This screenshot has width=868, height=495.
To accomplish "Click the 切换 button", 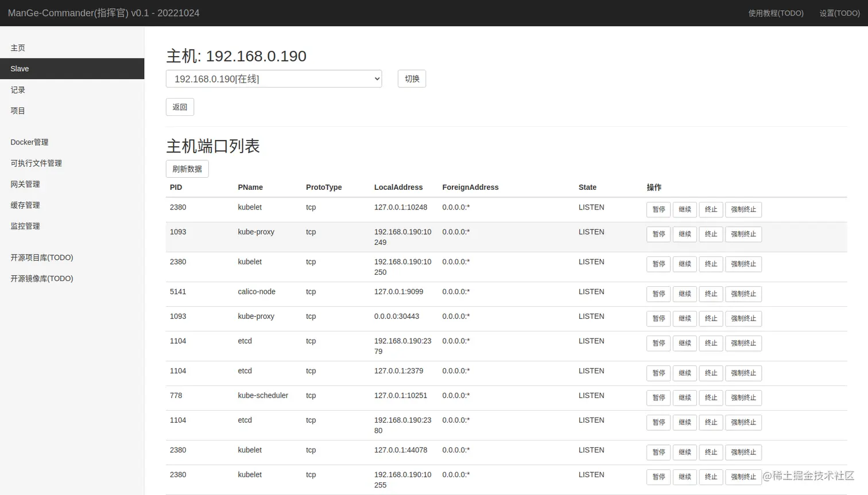I will (x=412, y=79).
